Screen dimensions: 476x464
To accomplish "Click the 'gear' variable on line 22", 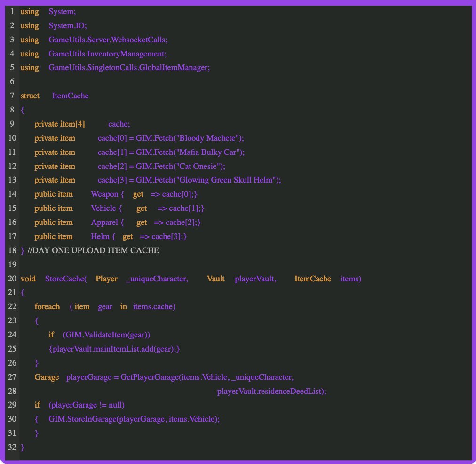I will point(105,307).
